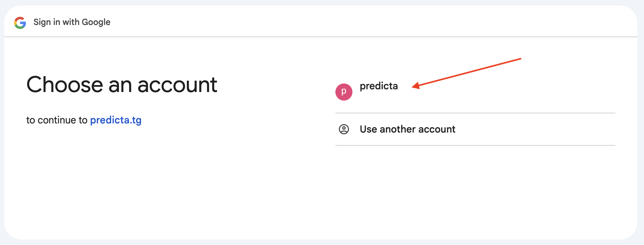Choose the predicta account name
This screenshot has width=644, height=245.
click(379, 86)
